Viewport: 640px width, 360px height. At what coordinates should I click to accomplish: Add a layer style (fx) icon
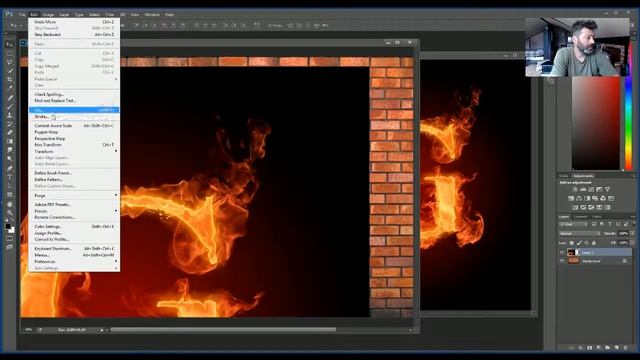click(x=581, y=348)
